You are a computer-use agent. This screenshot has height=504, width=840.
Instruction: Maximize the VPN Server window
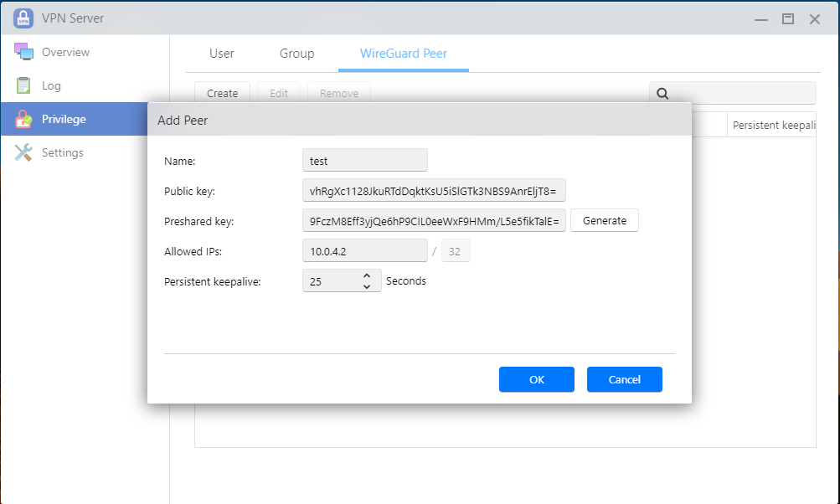coord(788,18)
